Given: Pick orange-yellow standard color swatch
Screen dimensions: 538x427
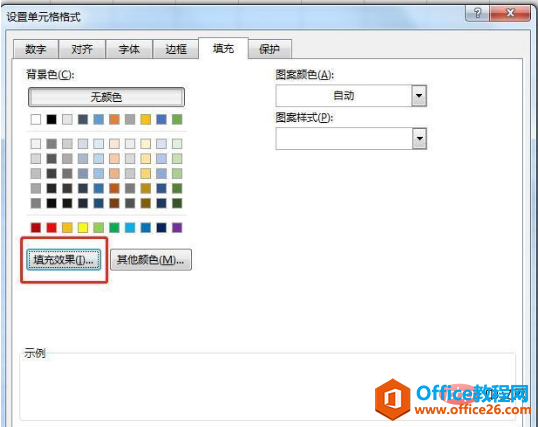Looking at the screenshot, I should coord(67,228).
